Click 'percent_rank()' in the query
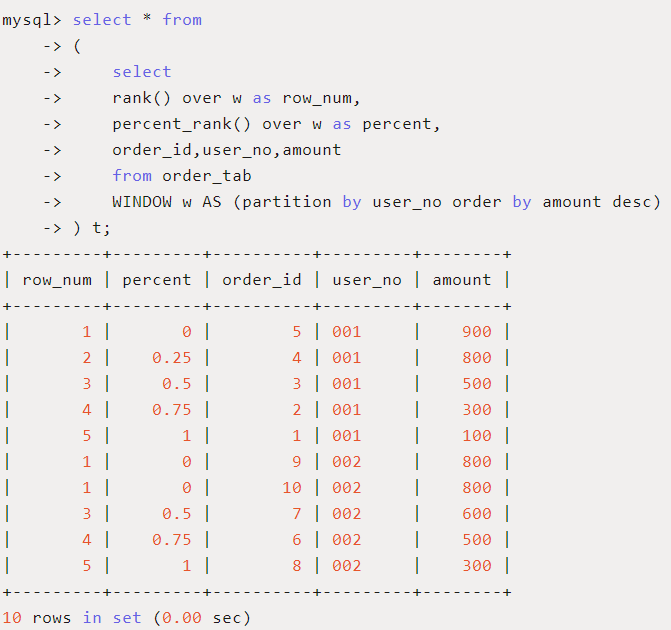Viewport: 671px width, 630px height. pos(181,124)
